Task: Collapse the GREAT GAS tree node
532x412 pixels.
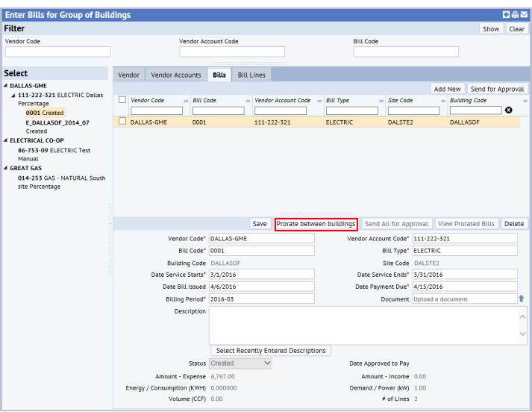Action: (6, 168)
